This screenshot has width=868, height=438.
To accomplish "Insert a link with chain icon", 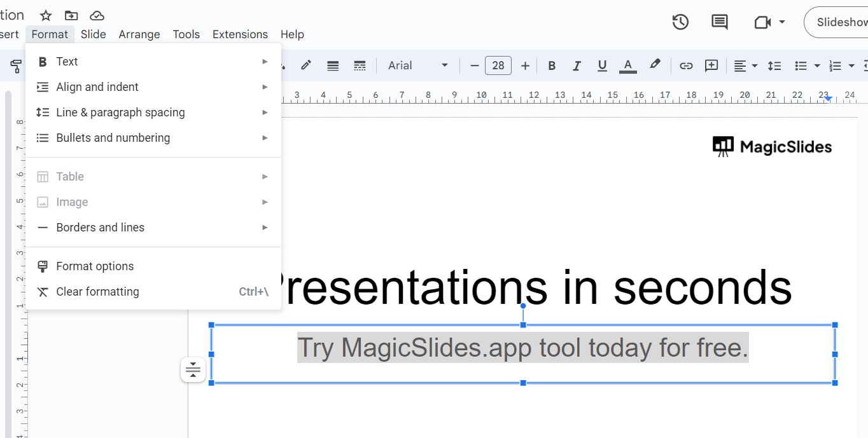I will coord(686,65).
